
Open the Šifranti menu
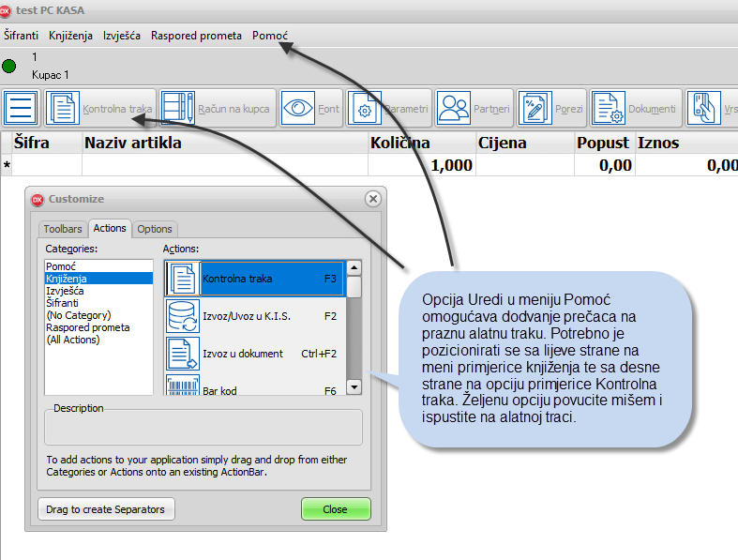click(x=22, y=36)
